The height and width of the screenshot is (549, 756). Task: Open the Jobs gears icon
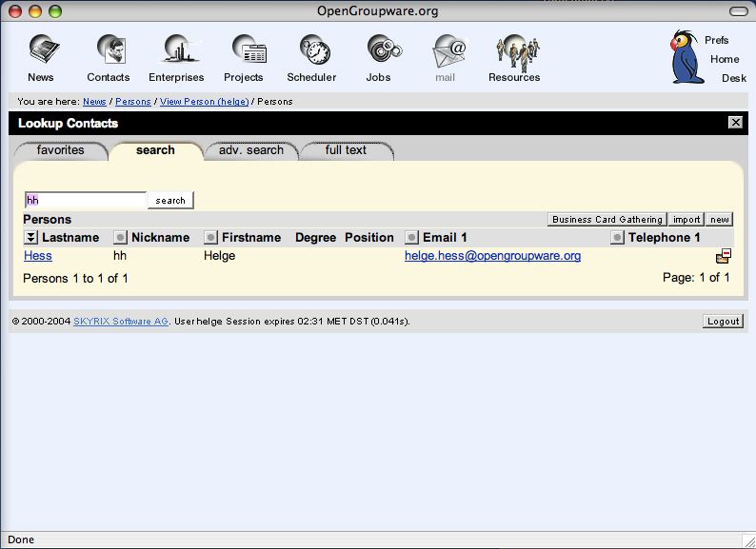[x=385, y=49]
